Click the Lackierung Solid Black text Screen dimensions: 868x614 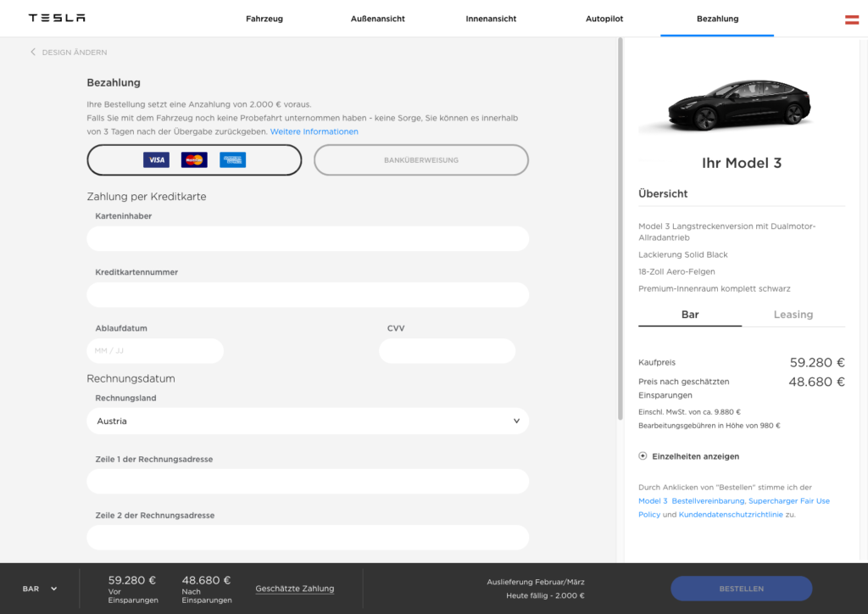click(x=683, y=254)
